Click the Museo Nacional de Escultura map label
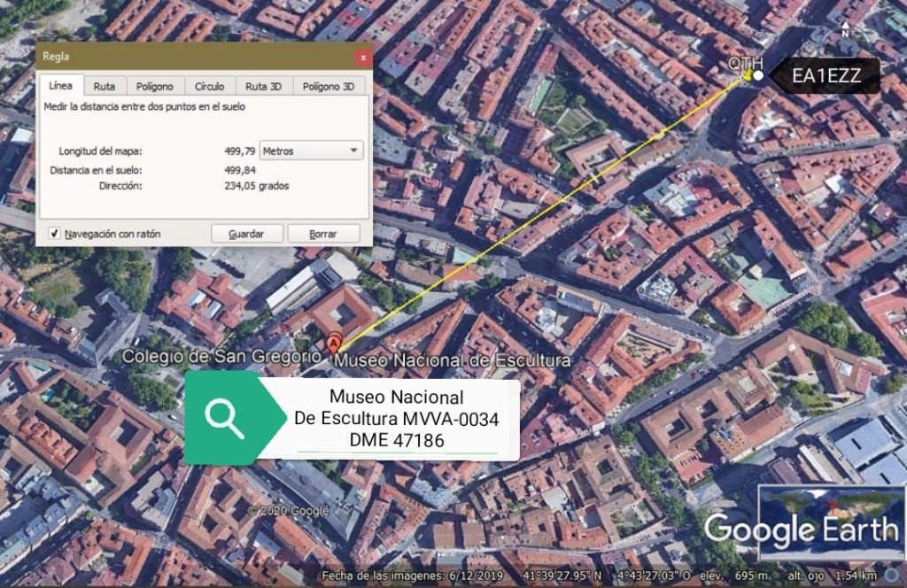The height and width of the screenshot is (588, 907). (x=453, y=360)
